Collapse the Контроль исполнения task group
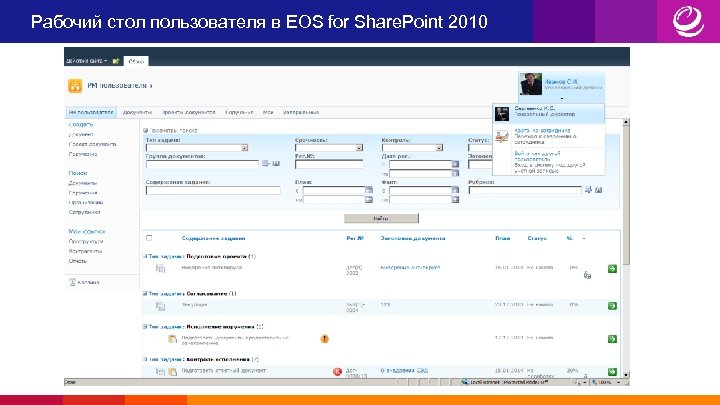Screen dimensions: 720x405 point(145,359)
